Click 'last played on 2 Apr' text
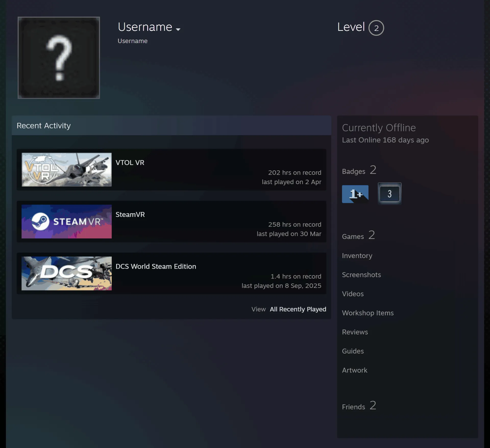This screenshot has height=448, width=490. [291, 182]
